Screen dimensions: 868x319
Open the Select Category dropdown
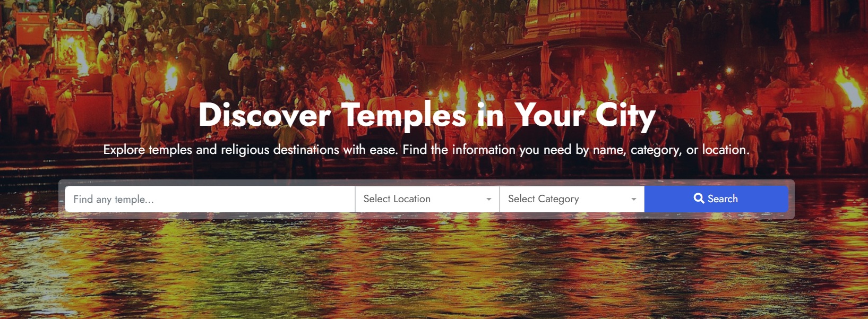[572, 199]
